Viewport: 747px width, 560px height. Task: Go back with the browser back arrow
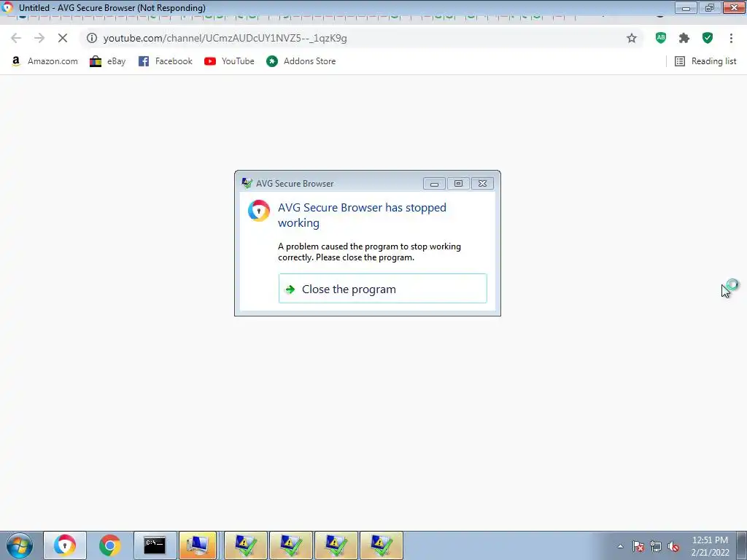(x=16, y=38)
